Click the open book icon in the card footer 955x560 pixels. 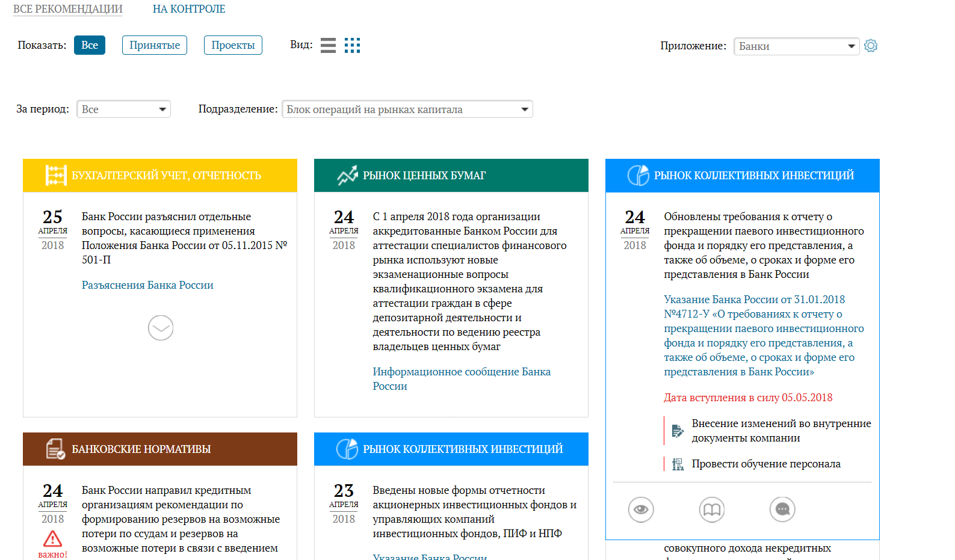[711, 509]
